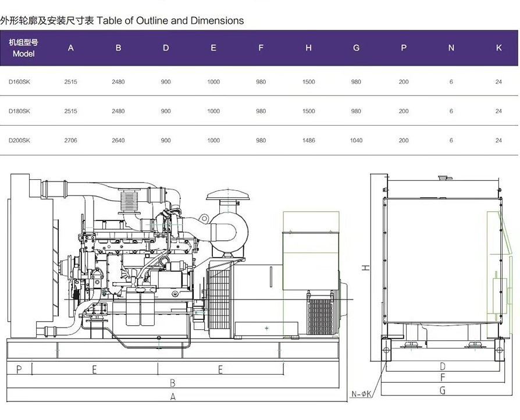Click the N-ØK label on the right drawing
This screenshot has height=420, width=520.
coord(361,392)
